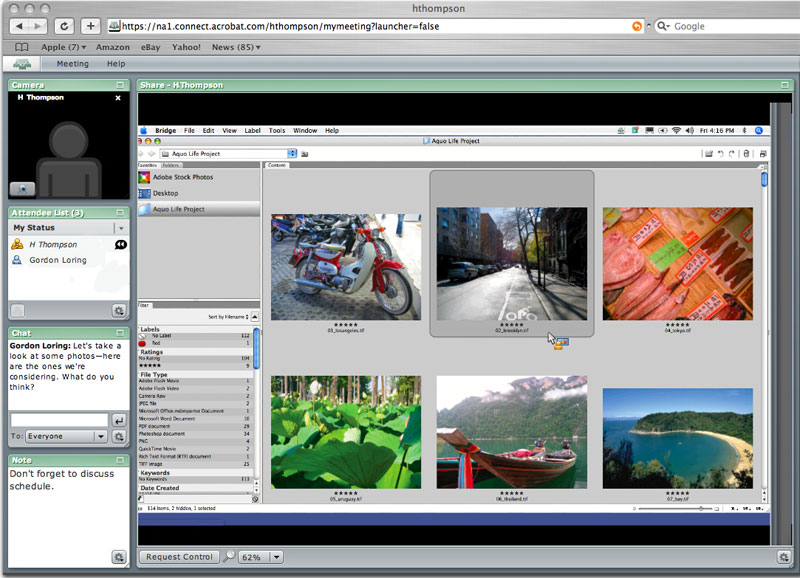Open the My Status dropdown
This screenshot has height=578, width=800.
(x=121, y=228)
